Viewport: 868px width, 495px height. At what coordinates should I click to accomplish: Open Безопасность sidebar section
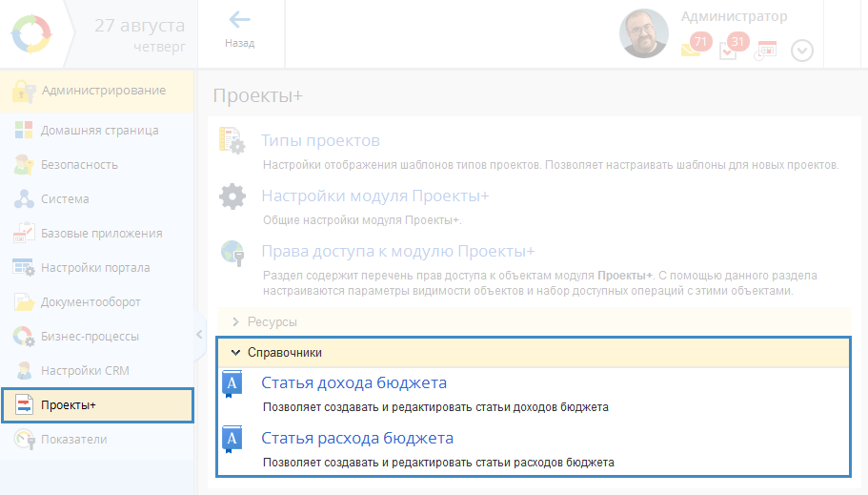click(79, 165)
